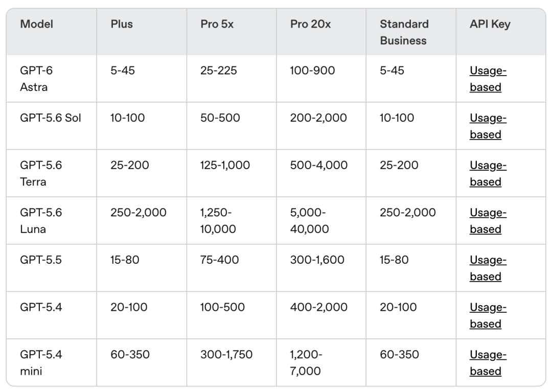Select the 20-100 cell under Standard Business
552x392 pixels.
(x=411, y=315)
